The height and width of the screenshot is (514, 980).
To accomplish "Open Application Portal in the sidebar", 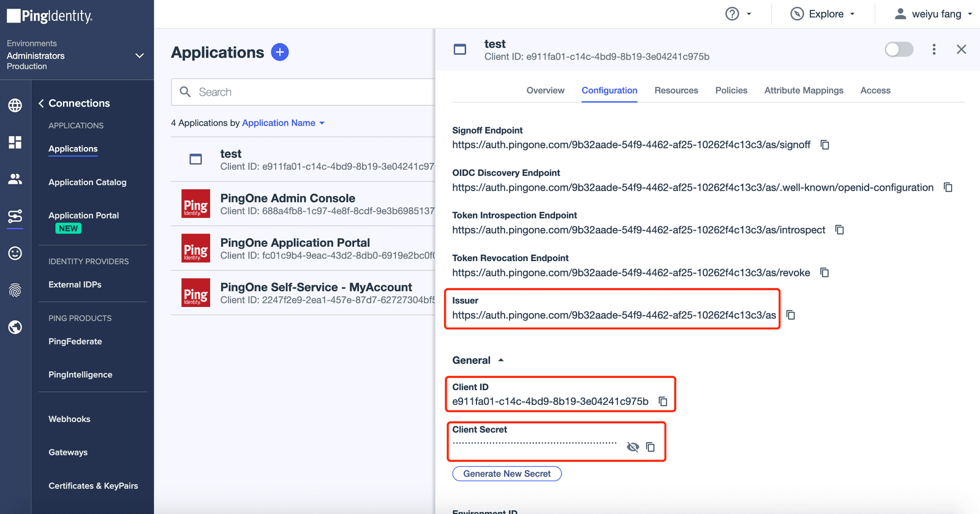I will click(84, 216).
